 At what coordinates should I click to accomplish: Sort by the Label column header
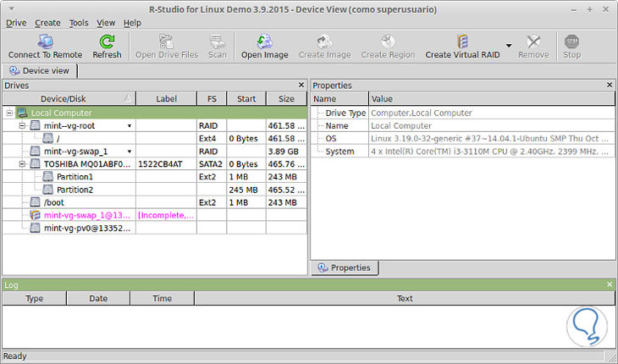click(x=166, y=98)
